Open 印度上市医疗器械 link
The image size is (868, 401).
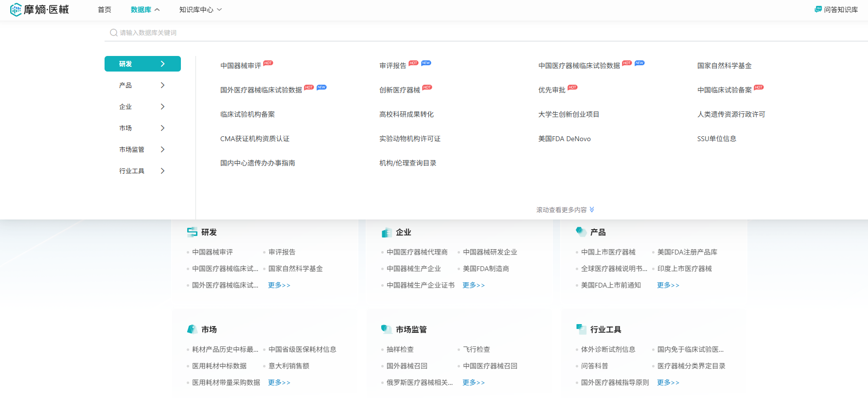coord(685,269)
